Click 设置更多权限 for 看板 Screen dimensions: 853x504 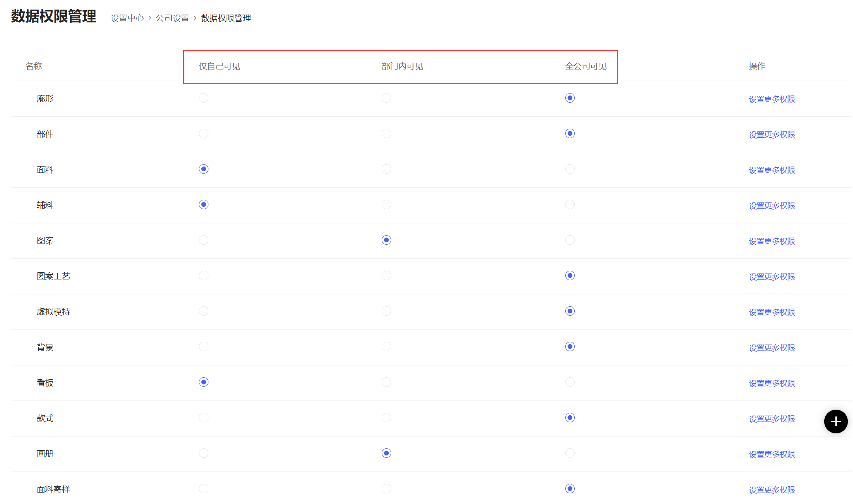click(x=772, y=383)
